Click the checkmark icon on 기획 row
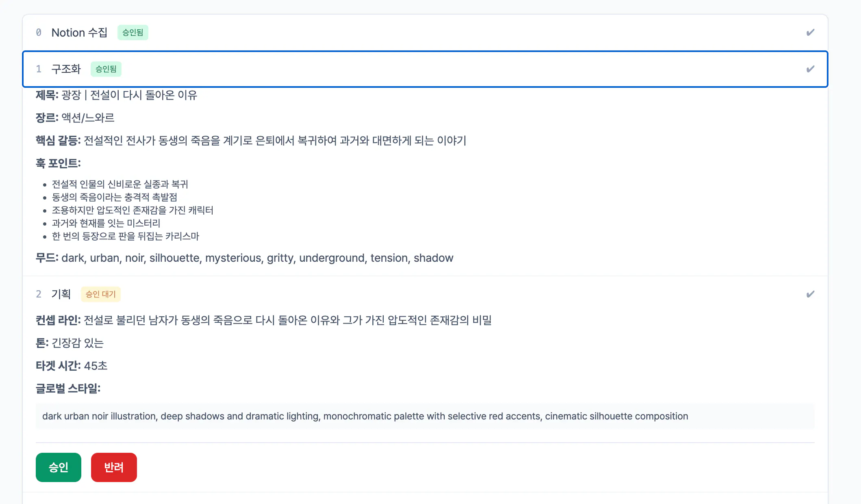This screenshot has height=504, width=861. pos(810,294)
